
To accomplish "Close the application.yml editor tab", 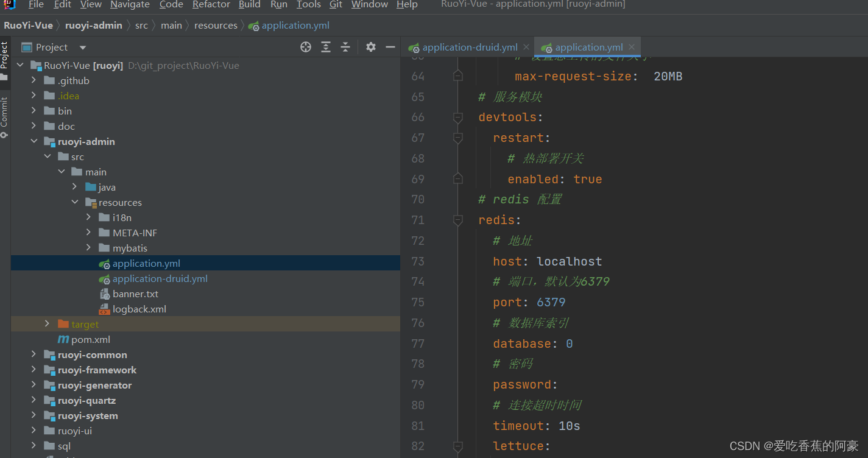I will point(632,47).
